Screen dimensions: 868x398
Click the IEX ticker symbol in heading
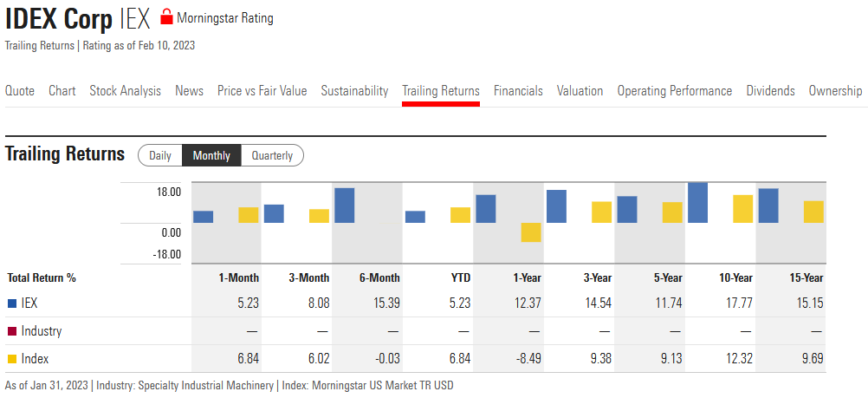pos(135,19)
